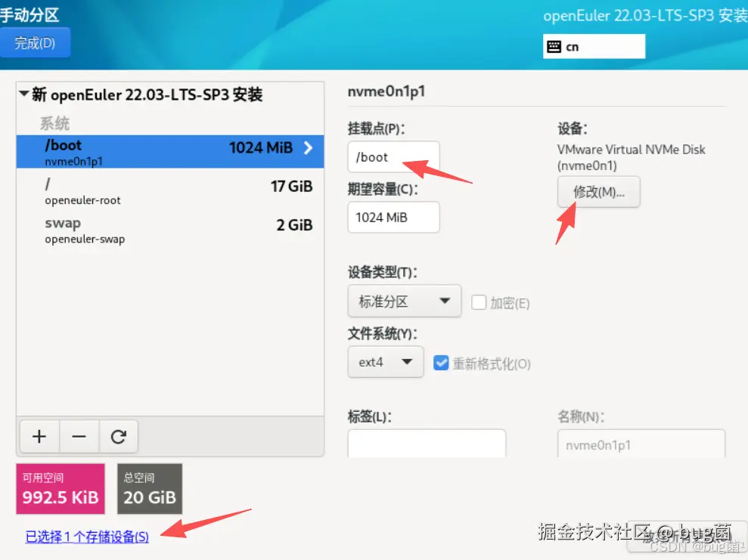Click the 可用空间 992.5 KiB box

pyautogui.click(x=61, y=489)
